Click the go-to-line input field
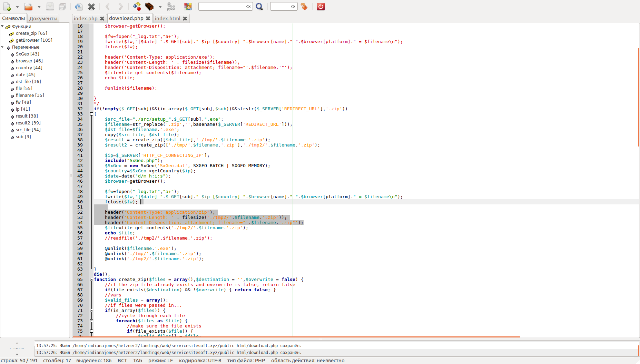640x364 pixels. pos(281,7)
